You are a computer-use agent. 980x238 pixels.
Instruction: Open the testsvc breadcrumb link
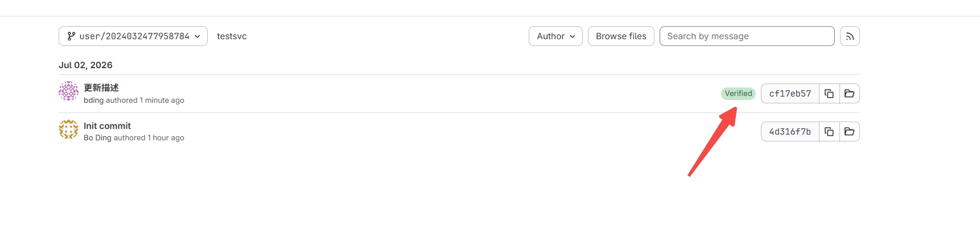[232, 36]
